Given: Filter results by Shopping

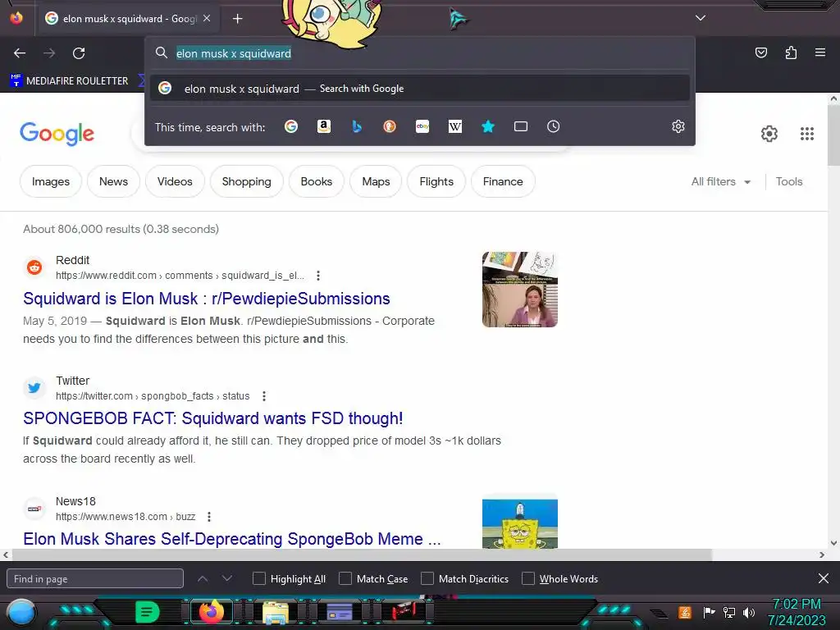Looking at the screenshot, I should coord(246,181).
